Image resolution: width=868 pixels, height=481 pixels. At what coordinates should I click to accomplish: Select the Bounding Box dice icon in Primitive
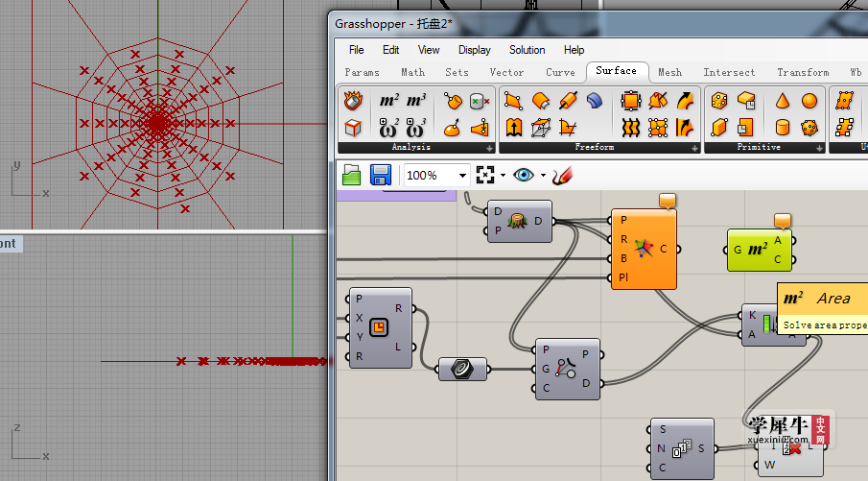719,101
